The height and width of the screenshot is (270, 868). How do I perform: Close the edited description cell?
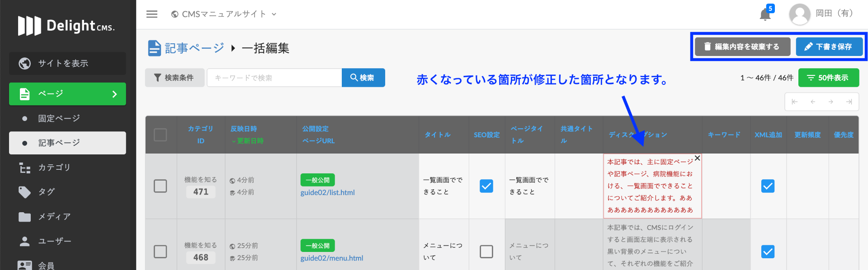coord(697,158)
